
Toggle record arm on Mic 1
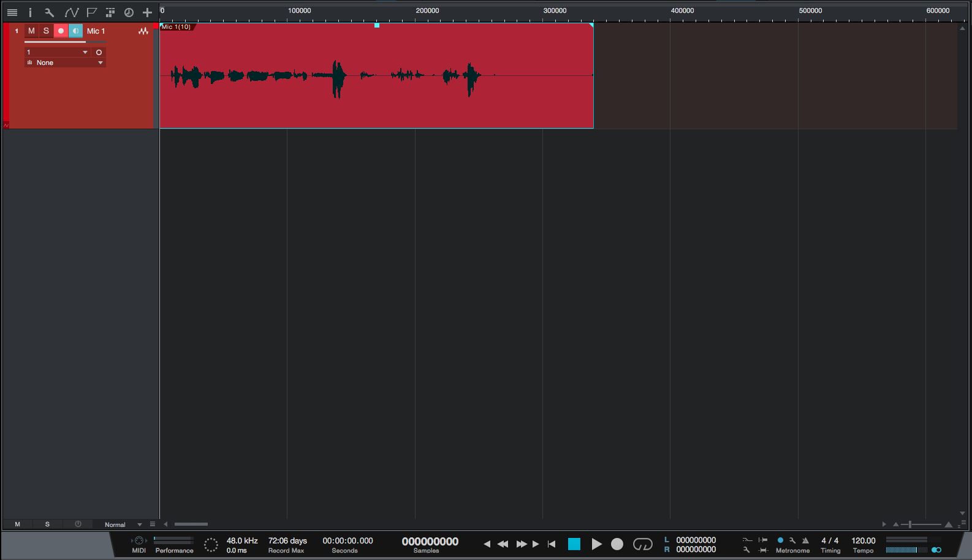click(61, 31)
